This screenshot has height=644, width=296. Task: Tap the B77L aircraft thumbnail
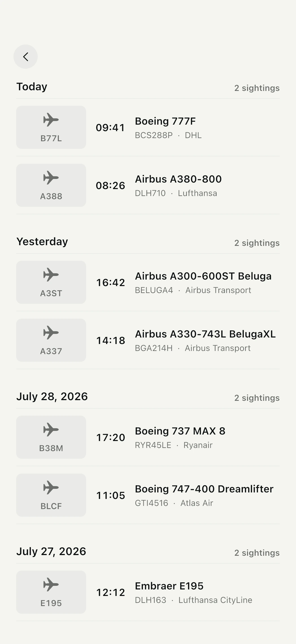(51, 127)
